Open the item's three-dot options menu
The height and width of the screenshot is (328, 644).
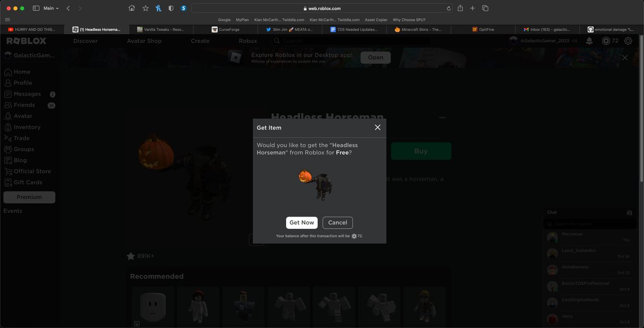pos(442,117)
